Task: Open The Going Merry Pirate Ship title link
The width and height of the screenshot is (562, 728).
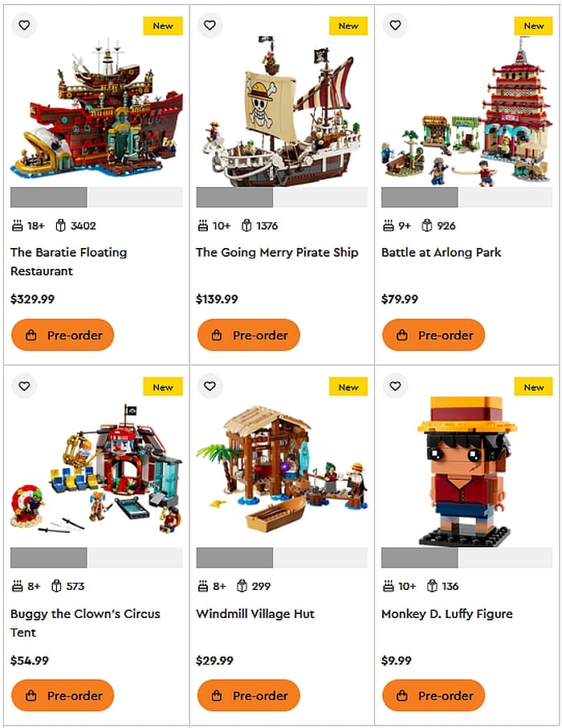Action: pos(277,252)
